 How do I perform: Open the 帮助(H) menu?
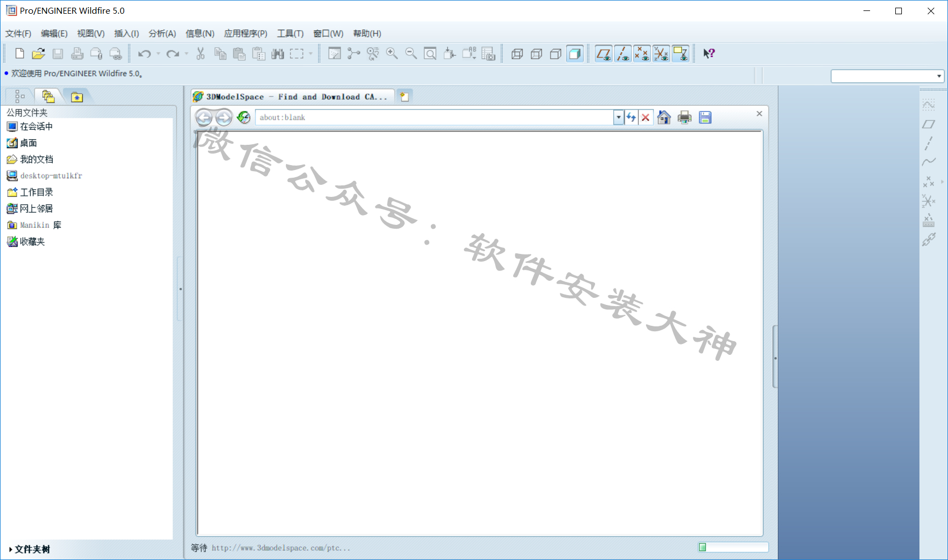(367, 33)
